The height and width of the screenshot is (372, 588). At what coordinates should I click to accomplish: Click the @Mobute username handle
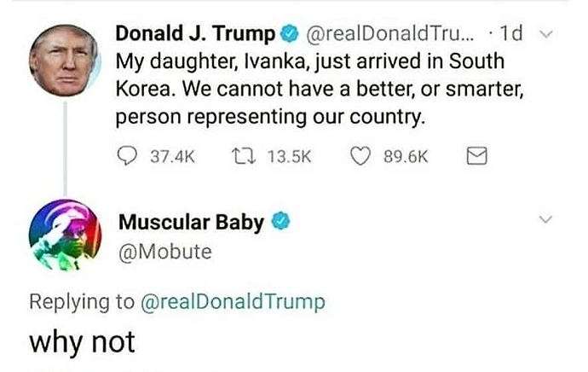(165, 253)
